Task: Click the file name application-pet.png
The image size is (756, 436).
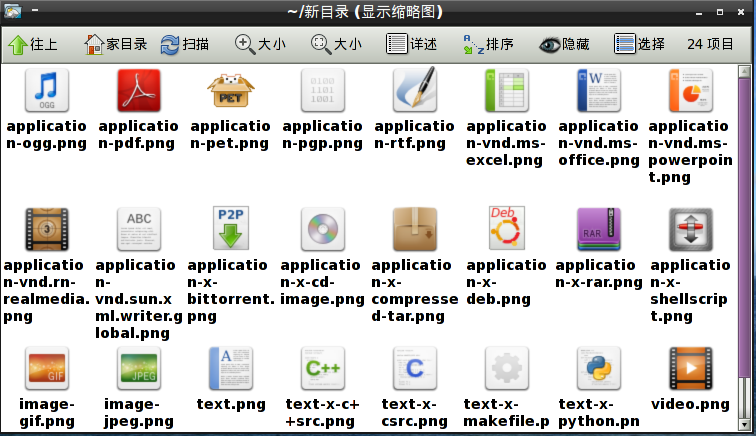Action: click(230, 135)
